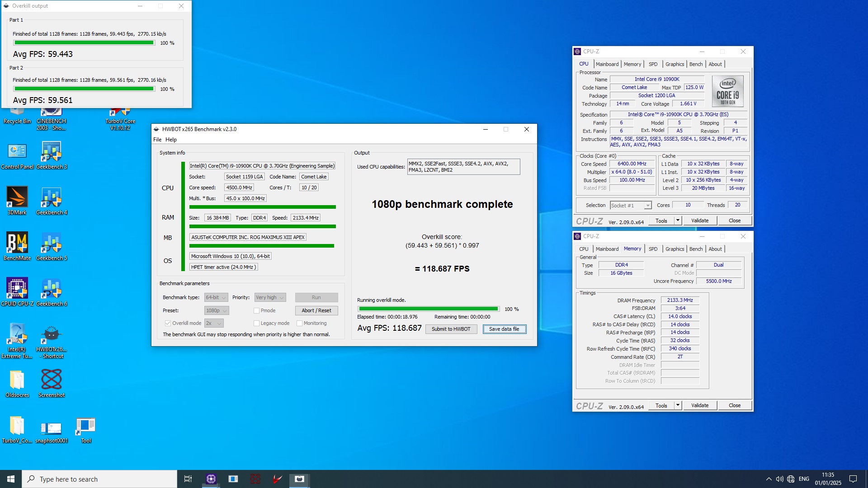This screenshot has height=488, width=868.
Task: Show hidden system tray icons
Action: (x=769, y=479)
